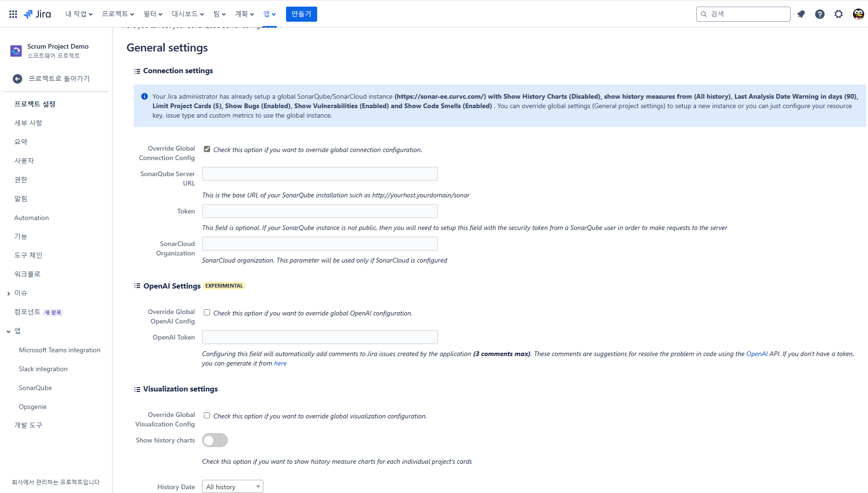
Task: Click the magnifier icon in the search box
Action: [704, 14]
